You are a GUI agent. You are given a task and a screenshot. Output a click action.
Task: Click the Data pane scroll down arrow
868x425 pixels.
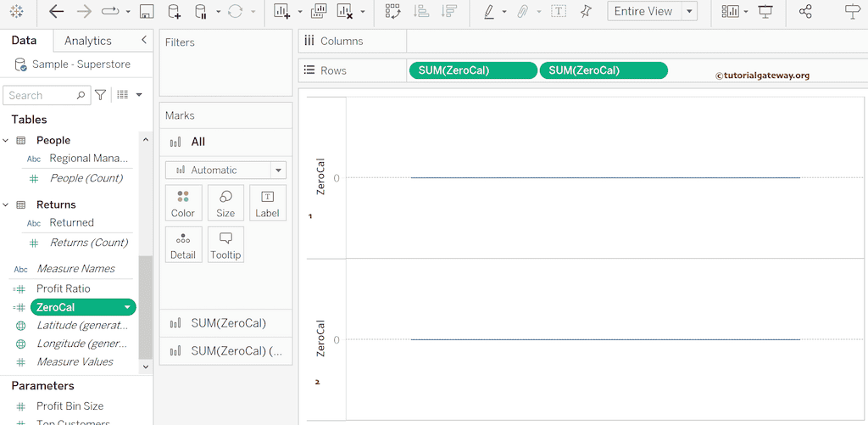pos(146,366)
